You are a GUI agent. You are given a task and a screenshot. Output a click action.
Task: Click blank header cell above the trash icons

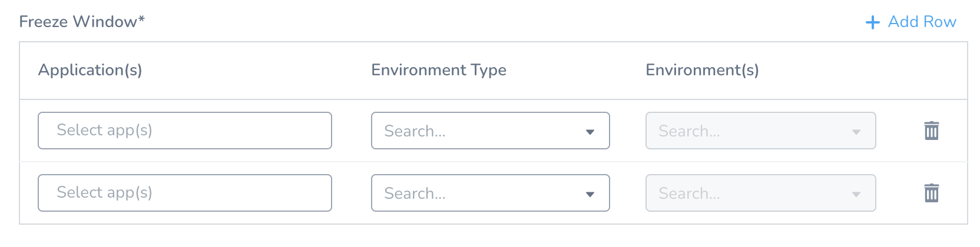pyautogui.click(x=931, y=71)
